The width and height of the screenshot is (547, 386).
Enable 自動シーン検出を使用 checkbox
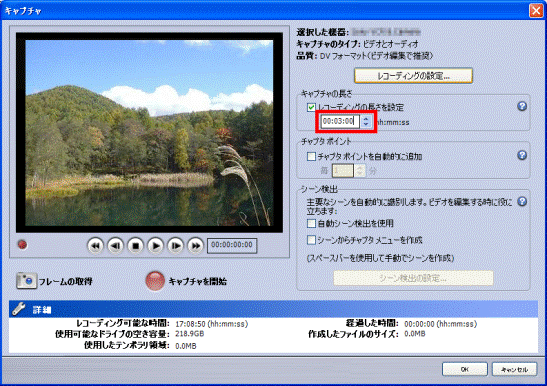[x=311, y=223]
